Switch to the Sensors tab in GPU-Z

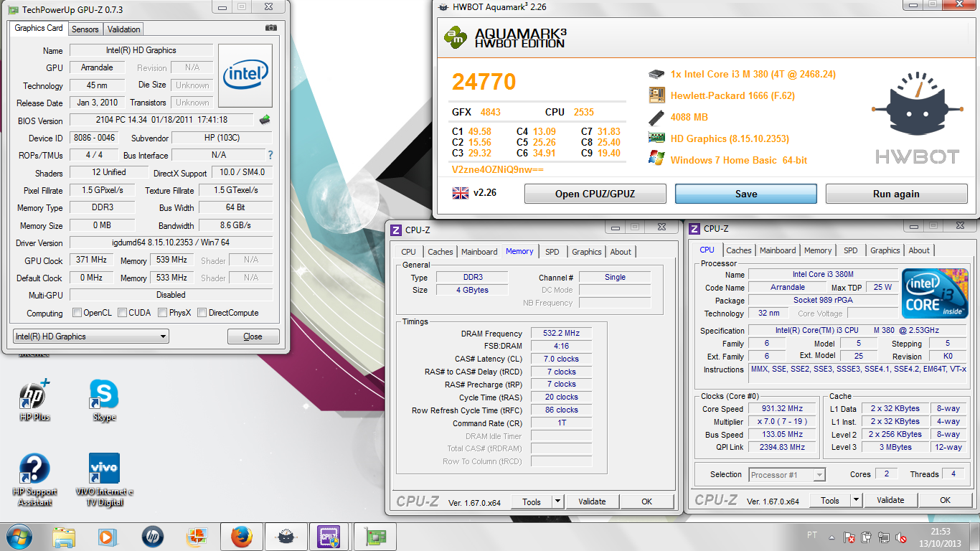(x=85, y=29)
